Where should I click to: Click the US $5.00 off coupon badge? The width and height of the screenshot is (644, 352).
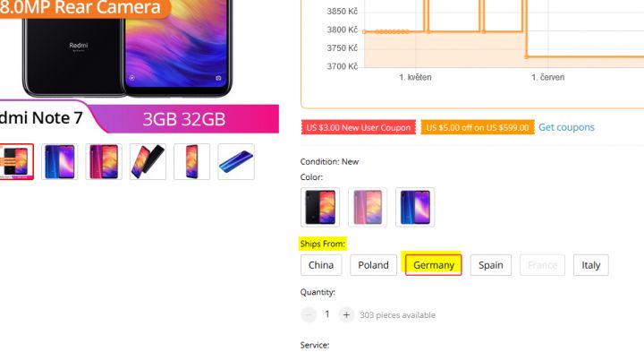478,127
